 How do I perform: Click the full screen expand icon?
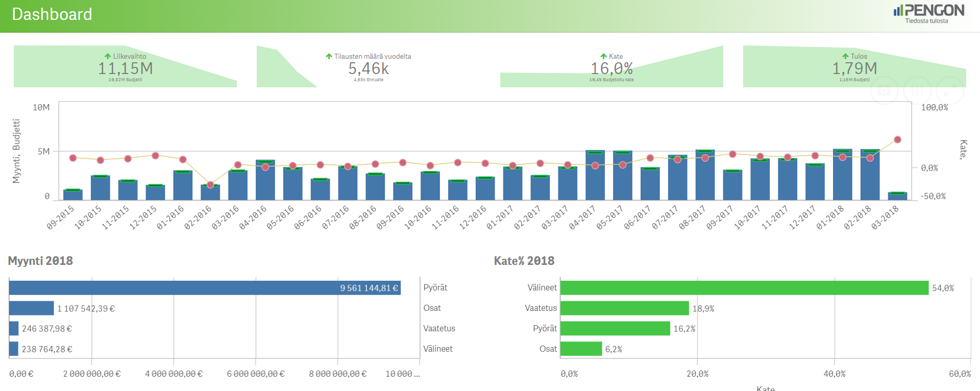[x=950, y=91]
